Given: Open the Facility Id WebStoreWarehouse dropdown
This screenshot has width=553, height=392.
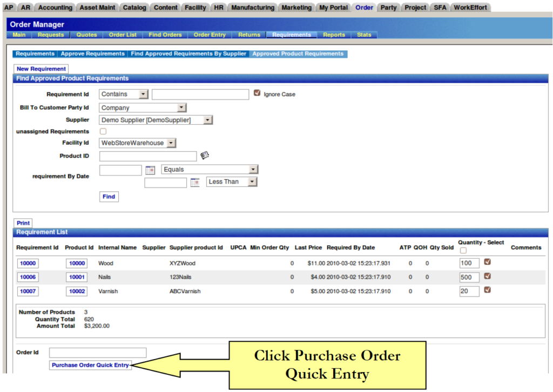Looking at the screenshot, I should coord(138,143).
